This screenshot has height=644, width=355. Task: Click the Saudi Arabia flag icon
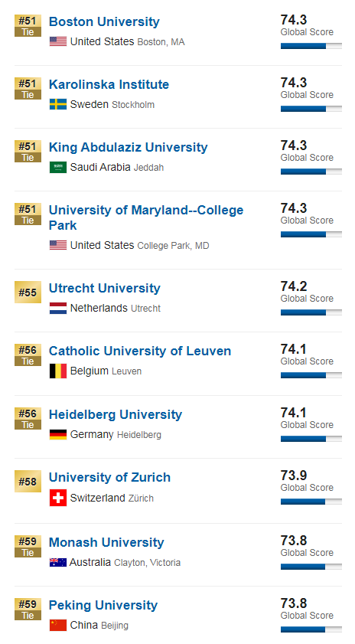[x=58, y=167]
